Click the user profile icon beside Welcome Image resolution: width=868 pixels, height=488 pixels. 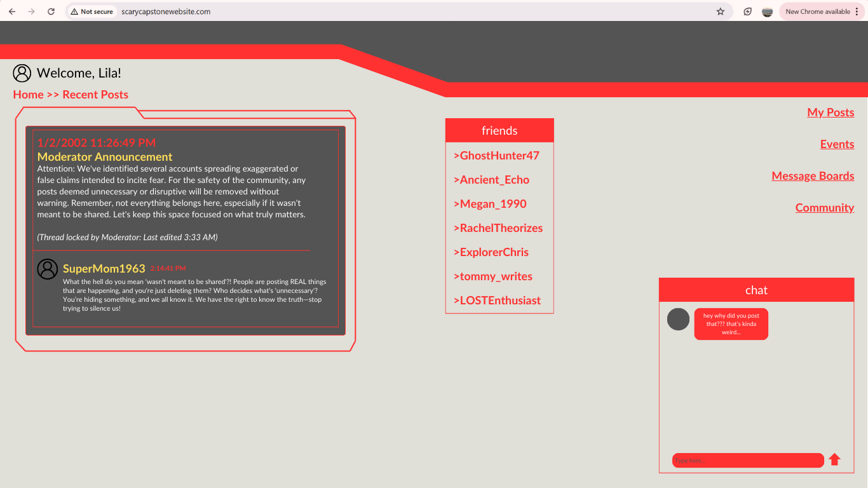coord(22,73)
